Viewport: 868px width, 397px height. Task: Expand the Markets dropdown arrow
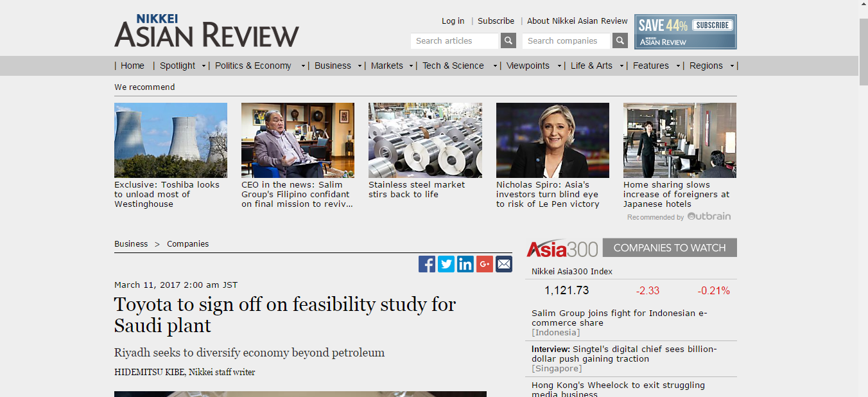pyautogui.click(x=412, y=66)
